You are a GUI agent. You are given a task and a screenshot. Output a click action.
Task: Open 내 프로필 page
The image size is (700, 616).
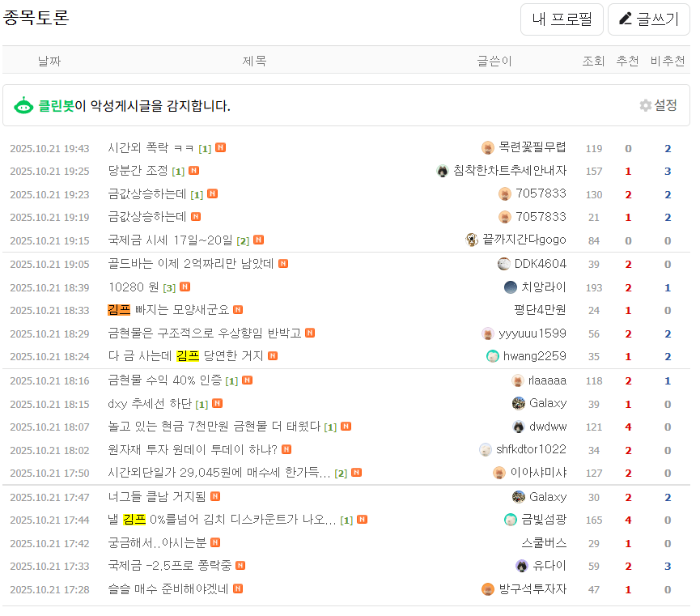562,19
